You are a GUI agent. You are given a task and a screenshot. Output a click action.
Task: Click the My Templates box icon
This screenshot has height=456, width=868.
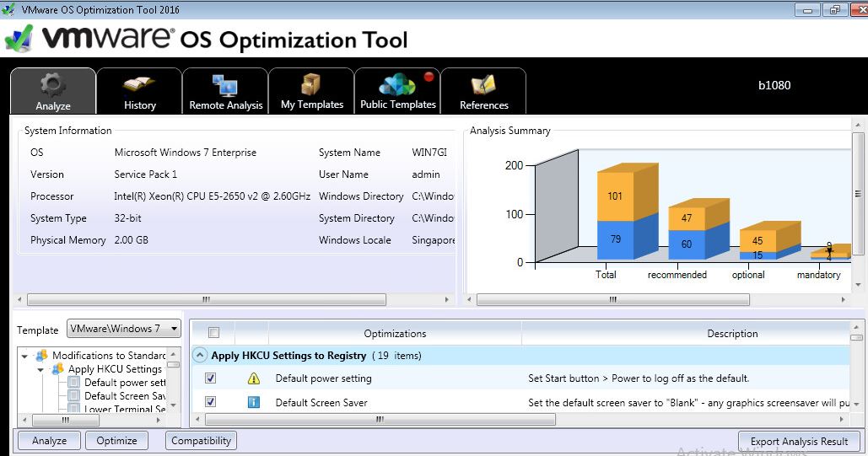311,85
